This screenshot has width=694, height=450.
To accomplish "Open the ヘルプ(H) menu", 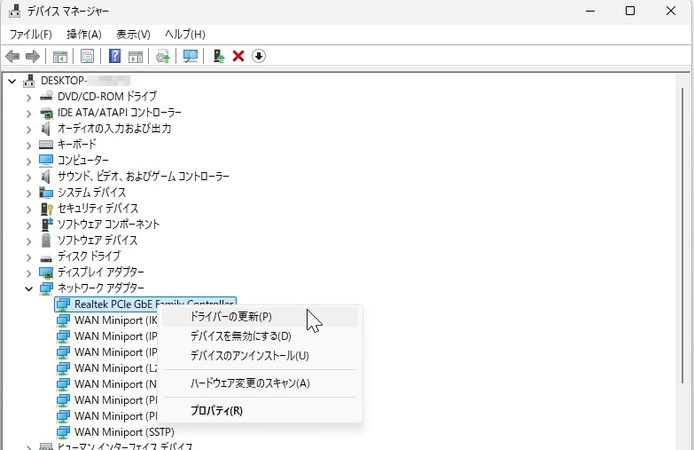I will 185,34.
